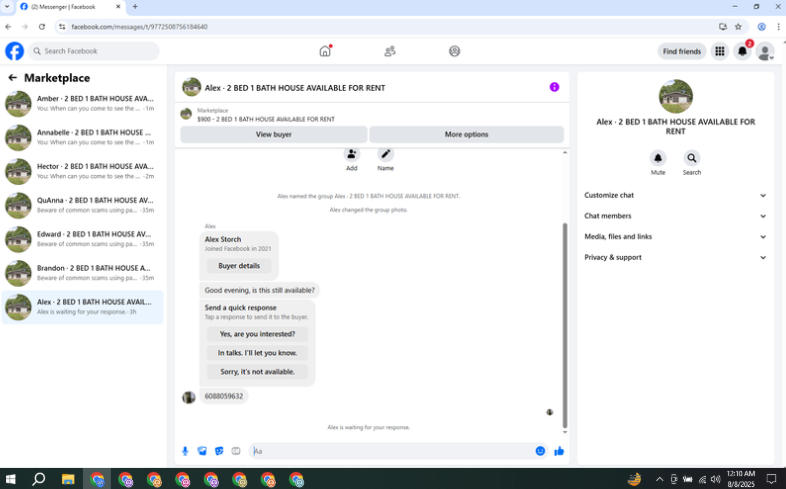Click Buyer details for Alex Storch
The width and height of the screenshot is (786, 489).
pyautogui.click(x=239, y=266)
